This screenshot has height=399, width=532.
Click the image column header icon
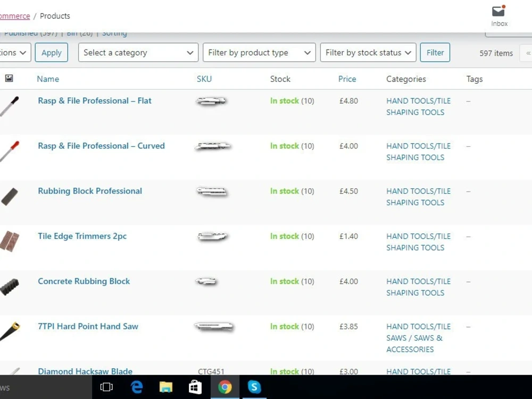tap(9, 78)
